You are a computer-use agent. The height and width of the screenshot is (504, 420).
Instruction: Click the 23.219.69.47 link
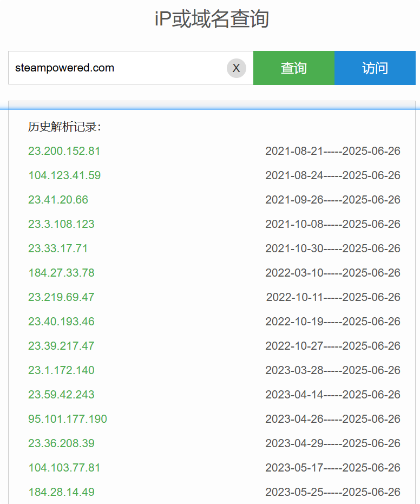point(61,297)
